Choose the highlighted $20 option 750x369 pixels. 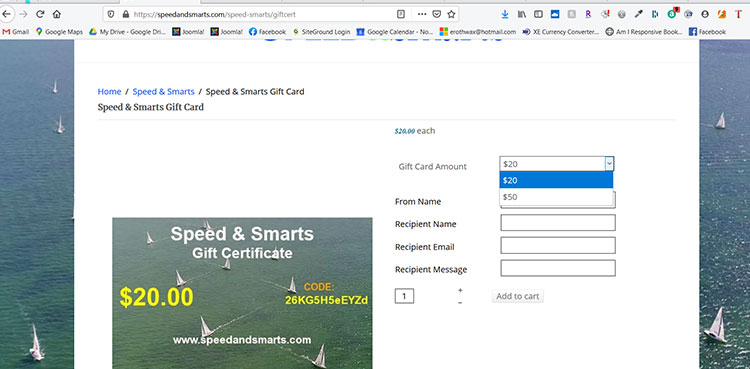click(556, 180)
